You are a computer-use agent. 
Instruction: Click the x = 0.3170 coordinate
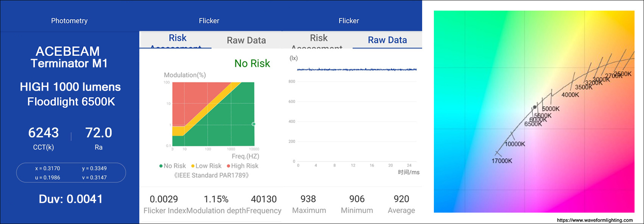click(48, 168)
